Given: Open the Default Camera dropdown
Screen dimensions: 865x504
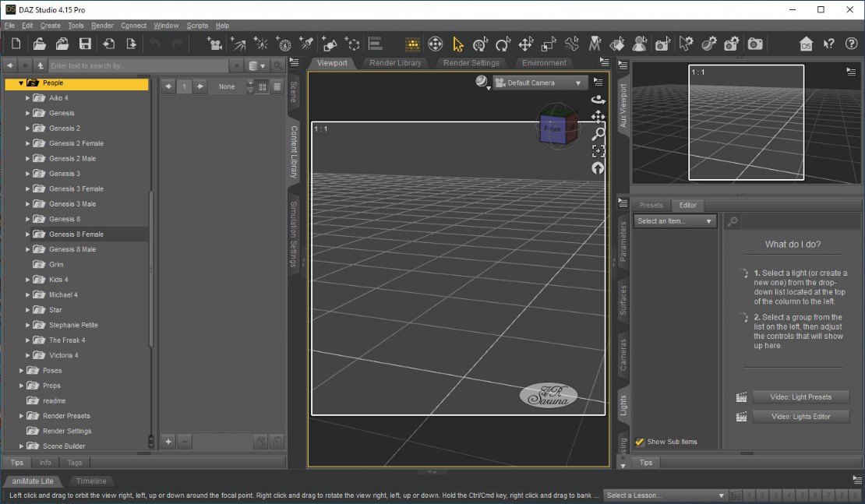Looking at the screenshot, I should [x=539, y=83].
